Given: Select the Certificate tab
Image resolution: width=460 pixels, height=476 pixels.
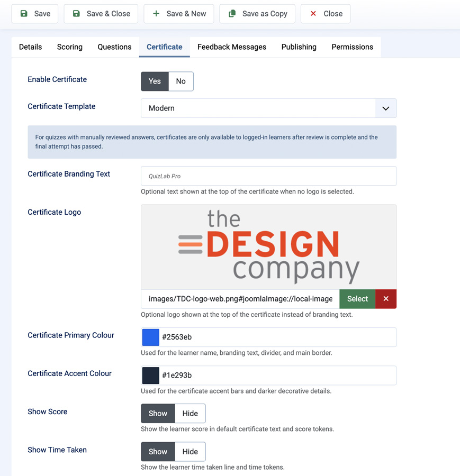Looking at the screenshot, I should pos(165,47).
